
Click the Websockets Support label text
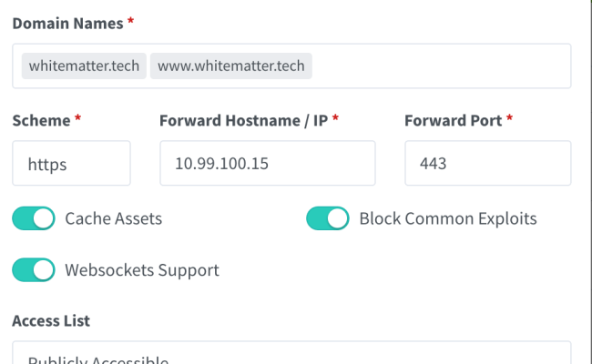click(141, 270)
